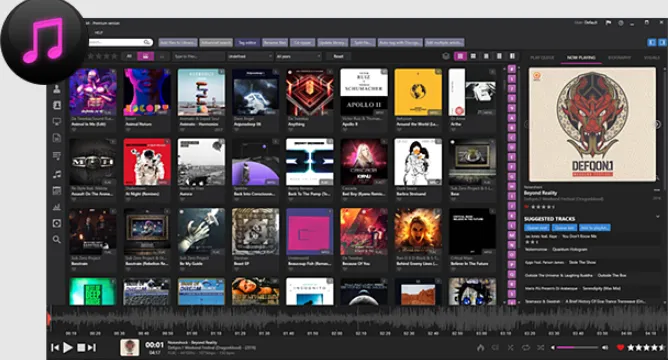
Task: Open the statistics chart icon in sidebar
Action: 57,207
